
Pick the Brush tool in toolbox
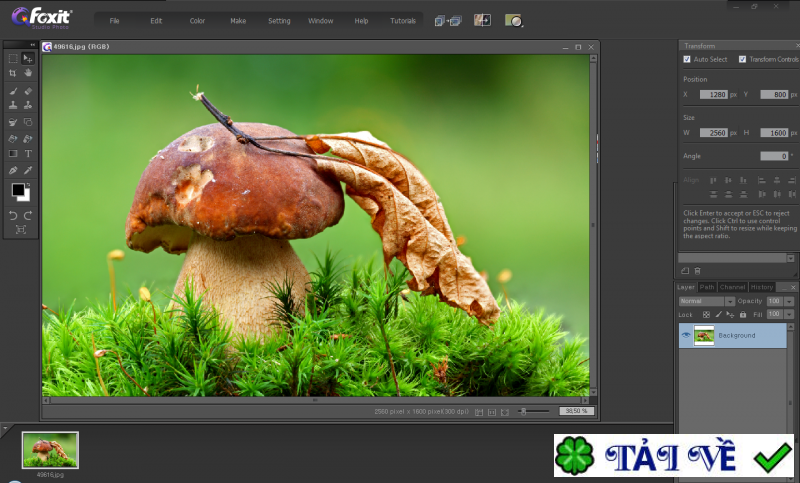pos(12,91)
